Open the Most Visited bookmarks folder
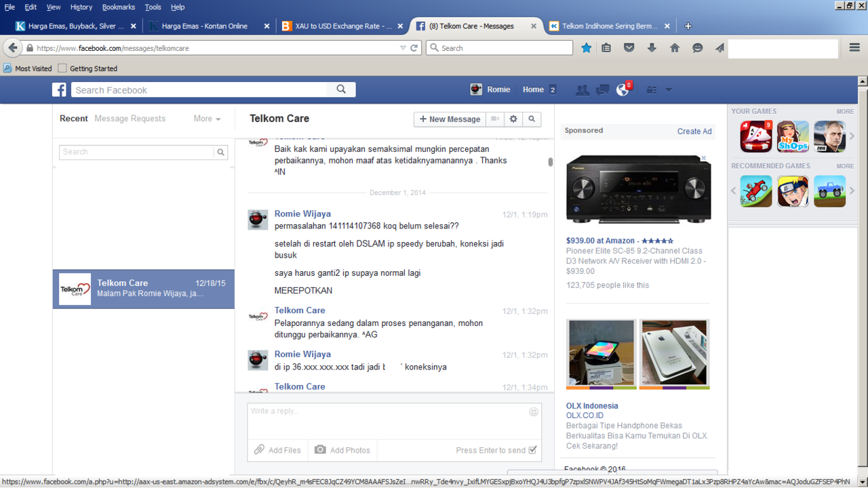Viewport: 868px width, 488px height. click(x=27, y=68)
